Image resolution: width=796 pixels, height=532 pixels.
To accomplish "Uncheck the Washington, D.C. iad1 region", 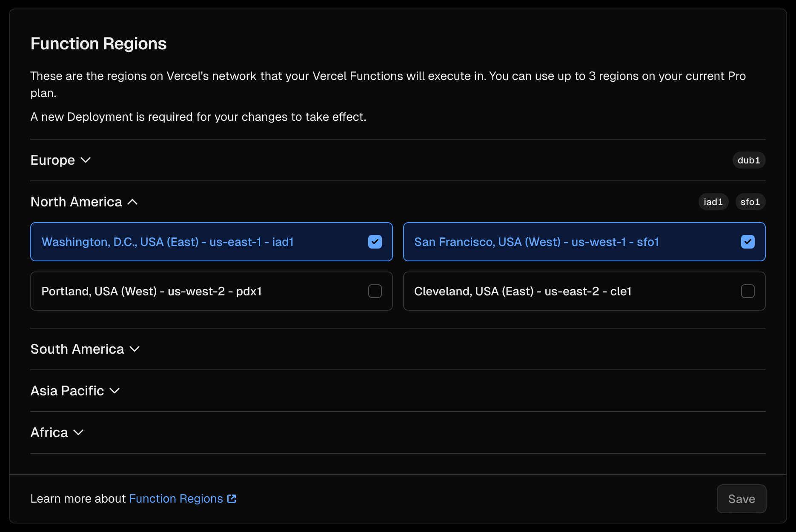I will tap(374, 242).
